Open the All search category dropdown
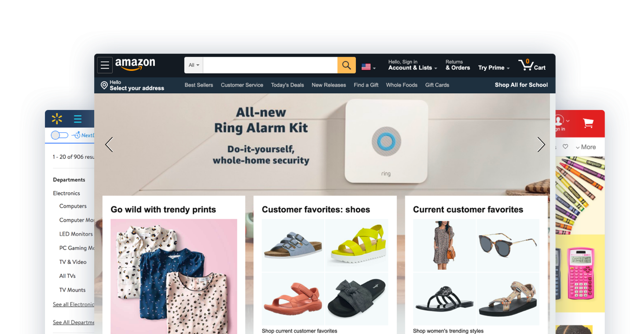 (194, 65)
